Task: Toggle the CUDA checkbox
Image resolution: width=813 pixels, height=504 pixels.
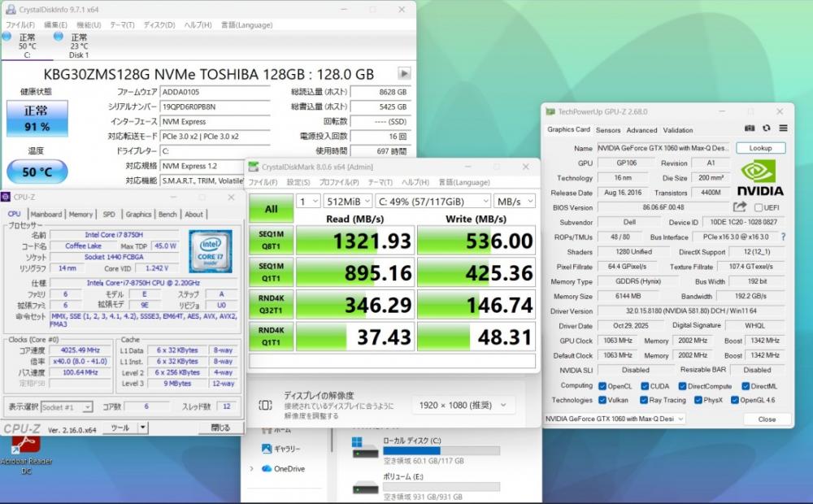Action: [x=645, y=386]
